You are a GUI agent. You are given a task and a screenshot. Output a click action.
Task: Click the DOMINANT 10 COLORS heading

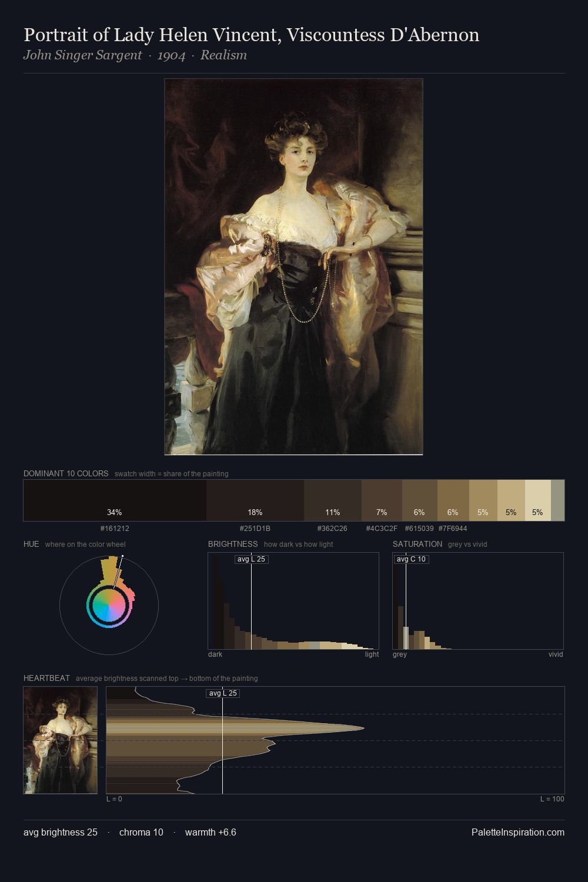(x=66, y=473)
